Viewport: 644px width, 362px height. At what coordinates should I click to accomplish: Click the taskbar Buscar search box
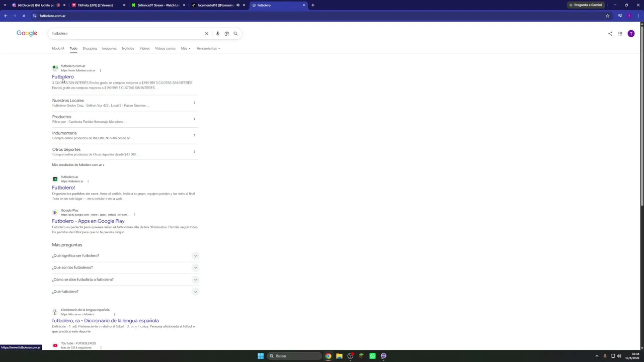pos(295,356)
